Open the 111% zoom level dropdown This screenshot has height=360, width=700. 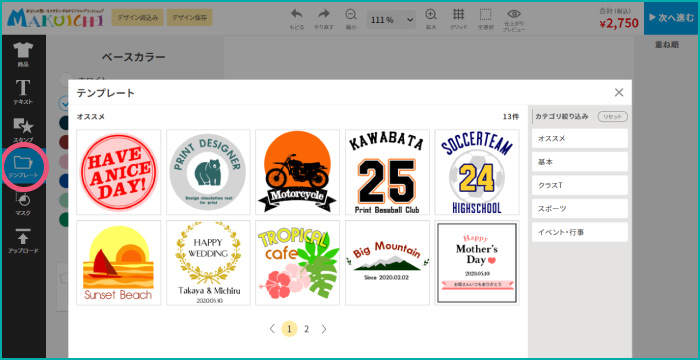coord(391,20)
